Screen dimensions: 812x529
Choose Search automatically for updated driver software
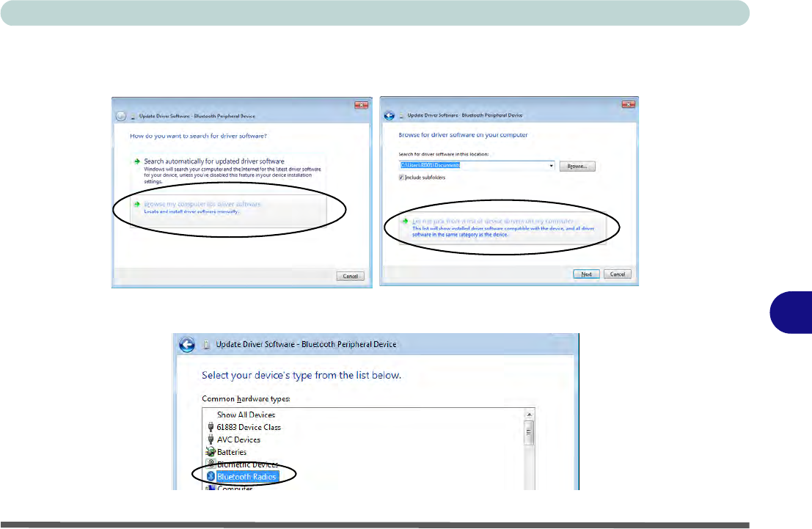(228, 171)
